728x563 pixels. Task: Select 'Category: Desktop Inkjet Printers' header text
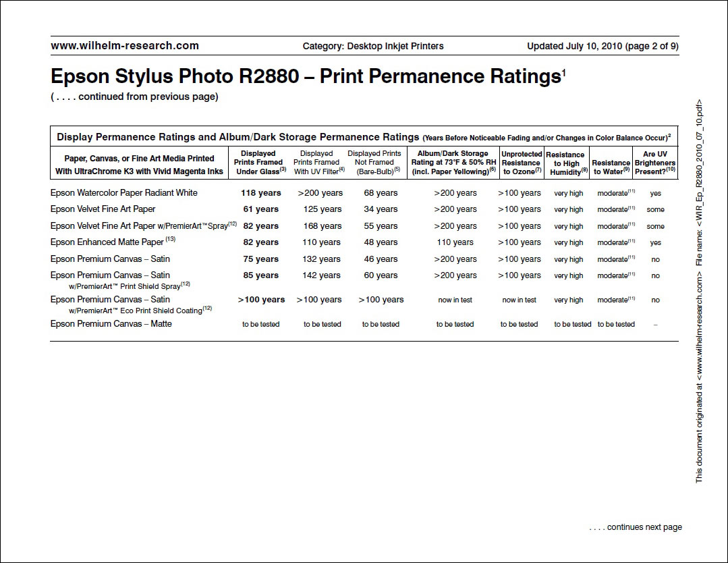pos(373,46)
